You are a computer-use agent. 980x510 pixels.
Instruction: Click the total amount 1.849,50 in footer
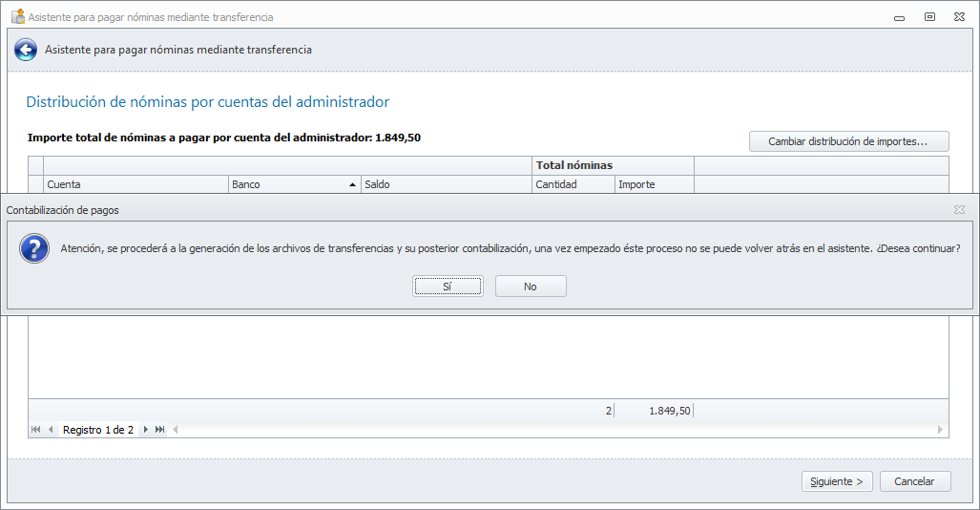(669, 411)
